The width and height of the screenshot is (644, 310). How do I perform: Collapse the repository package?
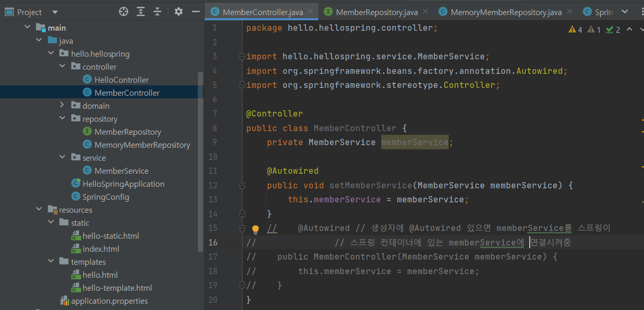[62, 119]
